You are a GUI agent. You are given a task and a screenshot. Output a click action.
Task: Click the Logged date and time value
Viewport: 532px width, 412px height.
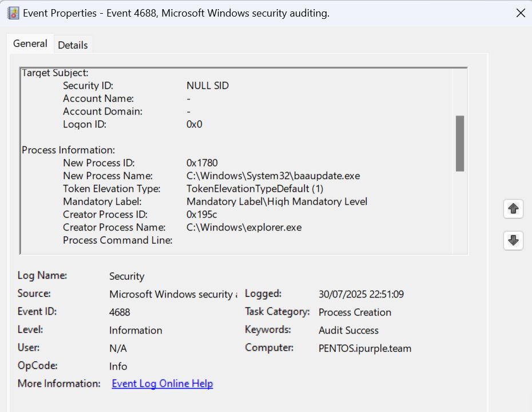[361, 294]
